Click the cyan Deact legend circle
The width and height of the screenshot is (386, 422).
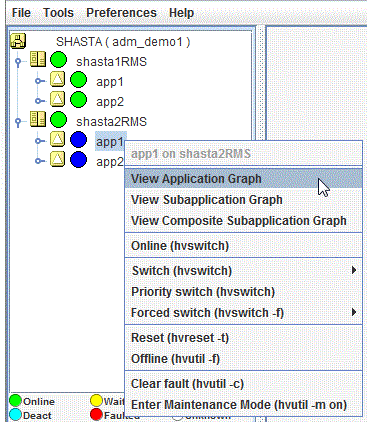click(x=16, y=415)
